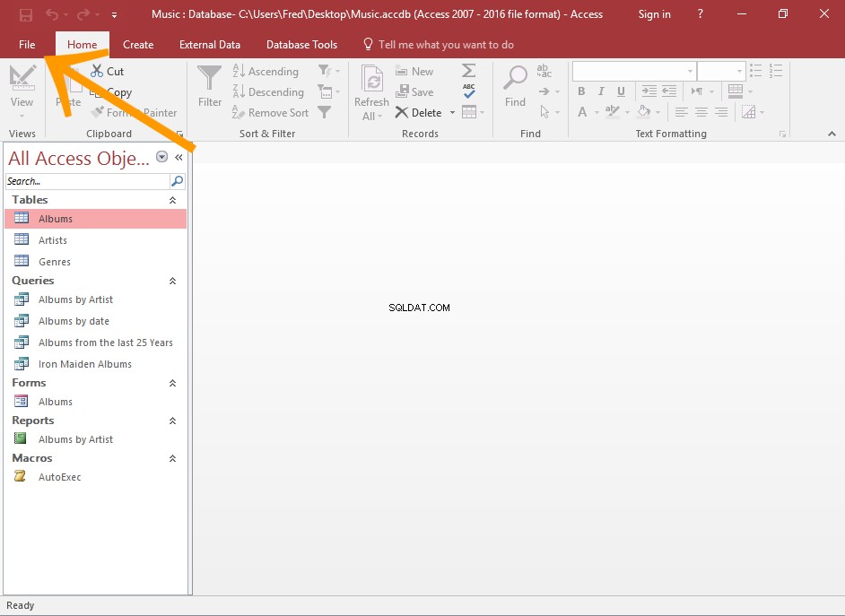The image size is (845, 616).
Task: Click the numbered list icon
Action: pyautogui.click(x=776, y=71)
